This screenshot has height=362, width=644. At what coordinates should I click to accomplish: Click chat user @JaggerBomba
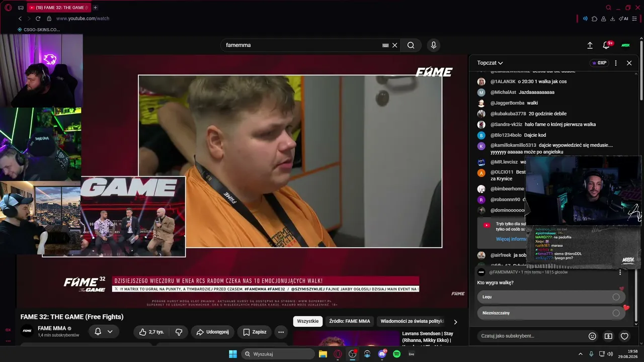pyautogui.click(x=507, y=103)
